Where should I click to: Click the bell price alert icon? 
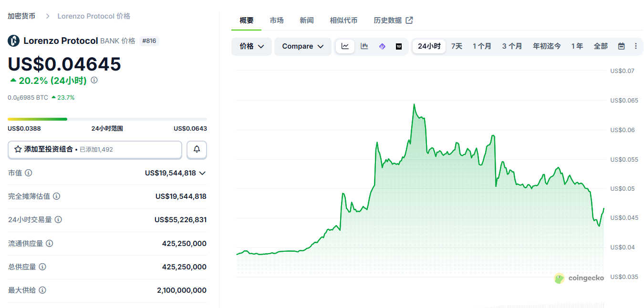[x=196, y=150]
